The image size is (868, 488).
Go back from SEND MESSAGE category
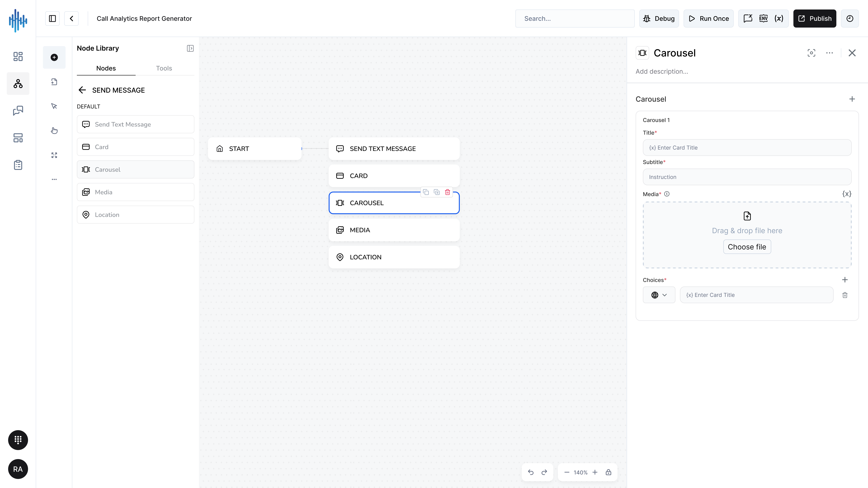(x=82, y=90)
